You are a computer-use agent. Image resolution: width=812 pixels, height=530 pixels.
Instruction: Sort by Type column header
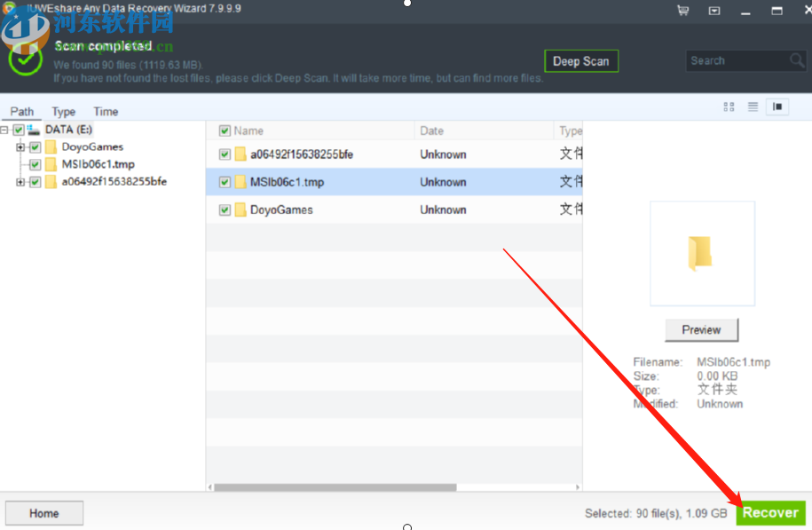click(x=571, y=131)
